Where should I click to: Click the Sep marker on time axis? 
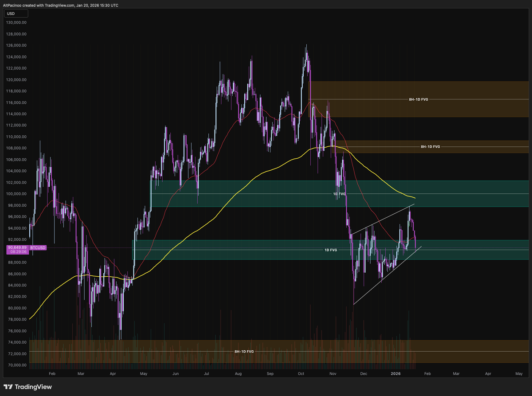270,374
